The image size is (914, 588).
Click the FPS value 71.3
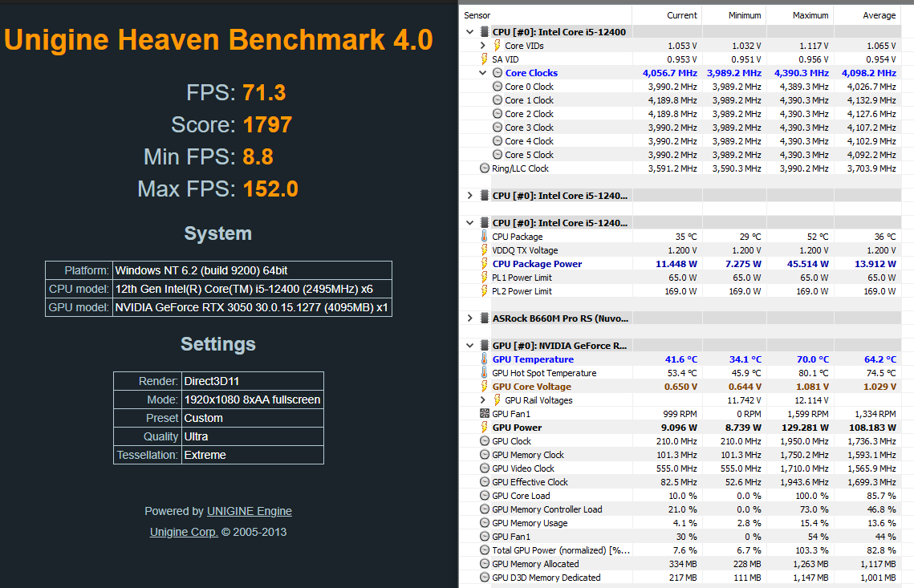264,93
